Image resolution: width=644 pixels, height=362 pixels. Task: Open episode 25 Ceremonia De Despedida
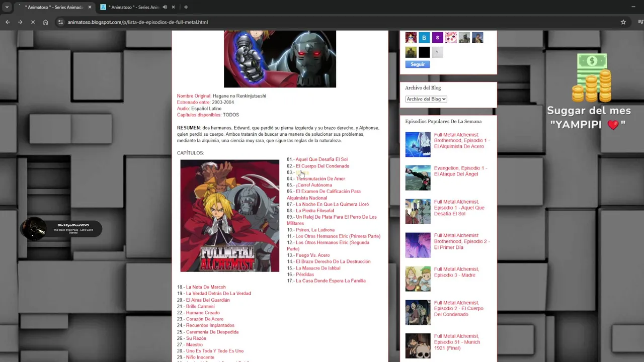coord(212,332)
